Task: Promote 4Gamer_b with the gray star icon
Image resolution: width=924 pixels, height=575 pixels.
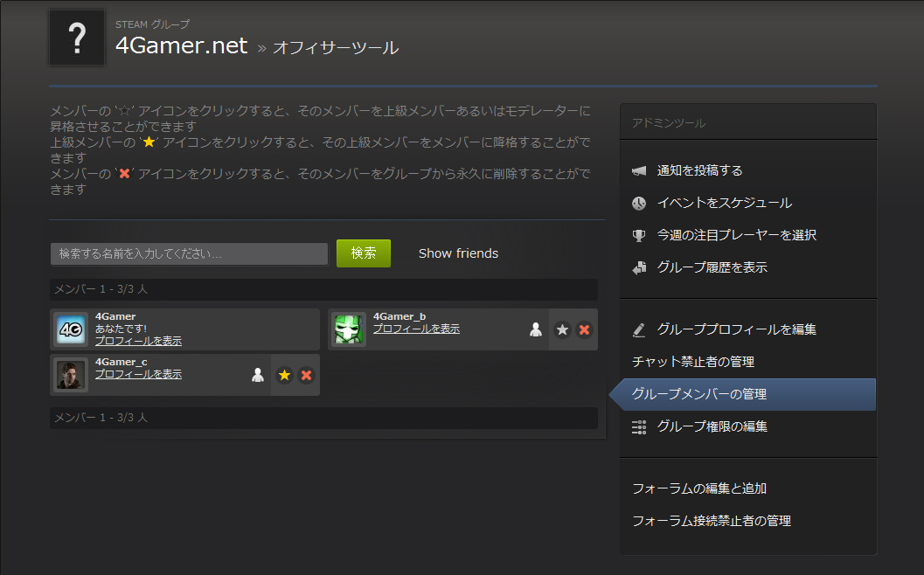Action: click(563, 330)
